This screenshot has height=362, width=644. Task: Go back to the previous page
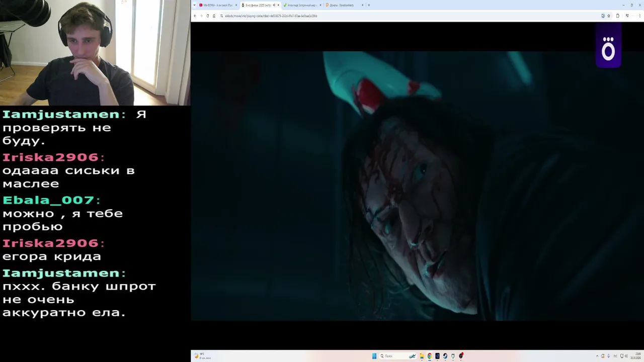pos(195,16)
